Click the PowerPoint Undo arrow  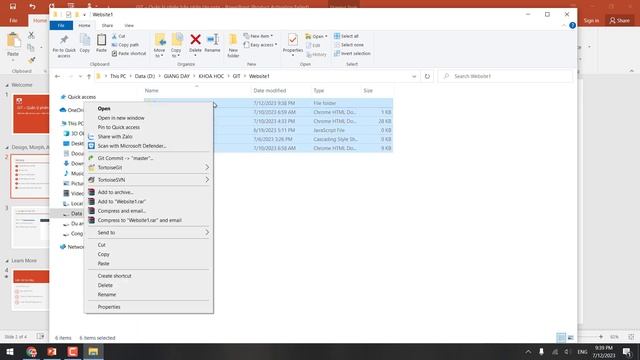point(32,6)
